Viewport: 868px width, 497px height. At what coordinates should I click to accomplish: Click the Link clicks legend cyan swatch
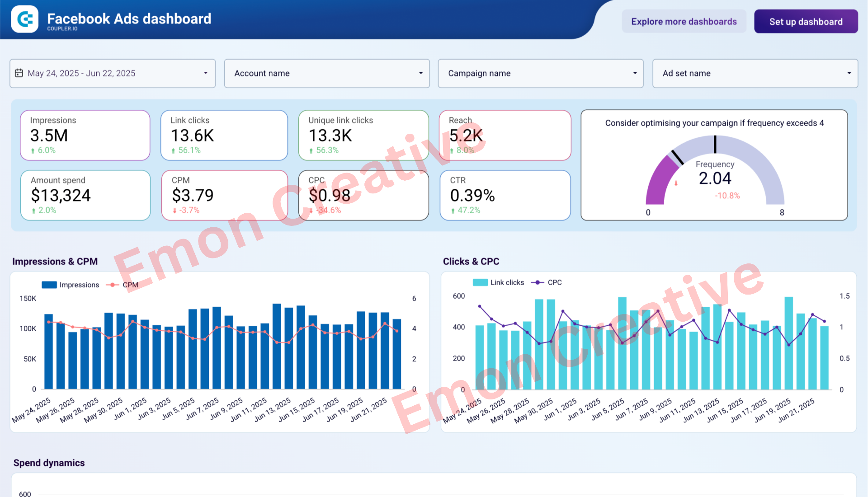(x=480, y=282)
